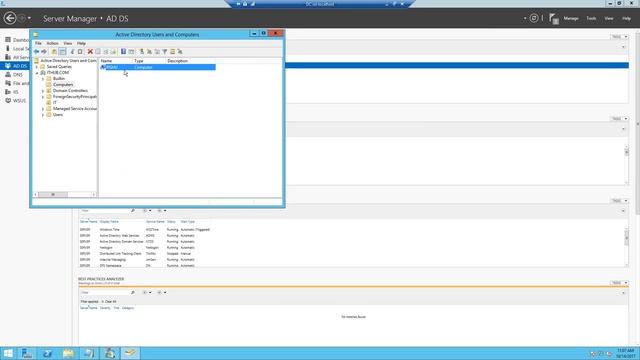Open PowerShell from the taskbar
640x360 pixels.
point(47,353)
